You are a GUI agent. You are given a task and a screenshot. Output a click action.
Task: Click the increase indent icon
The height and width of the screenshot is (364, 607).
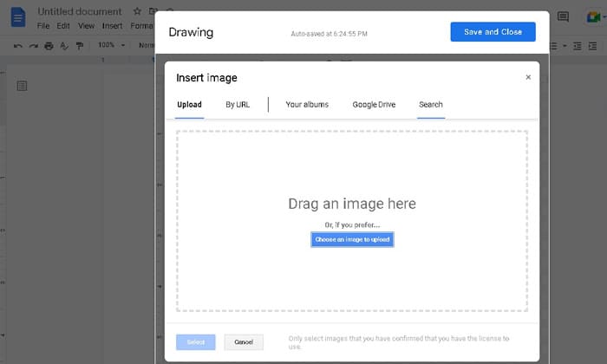tap(594, 45)
